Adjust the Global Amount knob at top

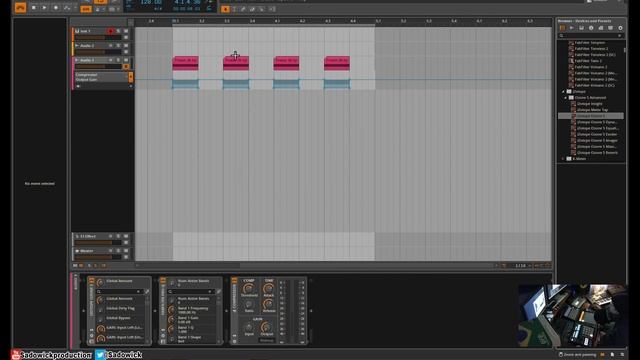(100, 282)
